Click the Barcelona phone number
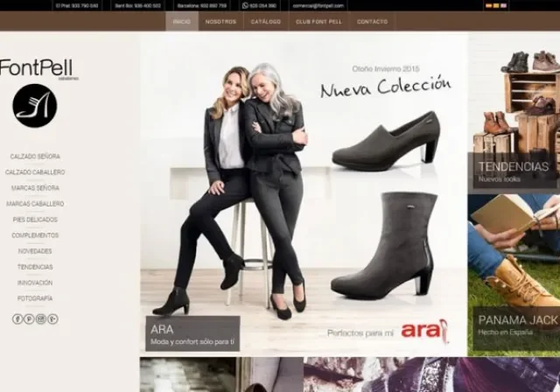 (202, 6)
